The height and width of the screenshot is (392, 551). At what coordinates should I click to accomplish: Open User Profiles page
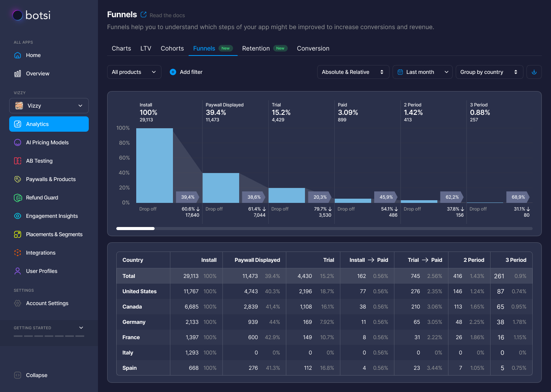[x=41, y=271]
